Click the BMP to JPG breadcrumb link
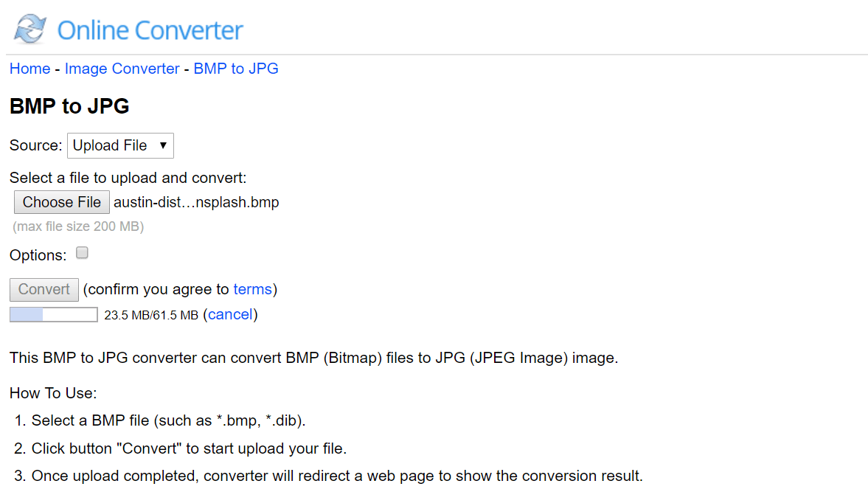This screenshot has height=492, width=868. click(x=236, y=68)
